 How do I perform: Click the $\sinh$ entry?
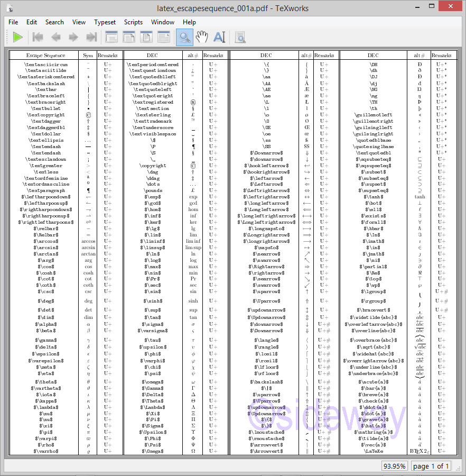click(x=153, y=301)
